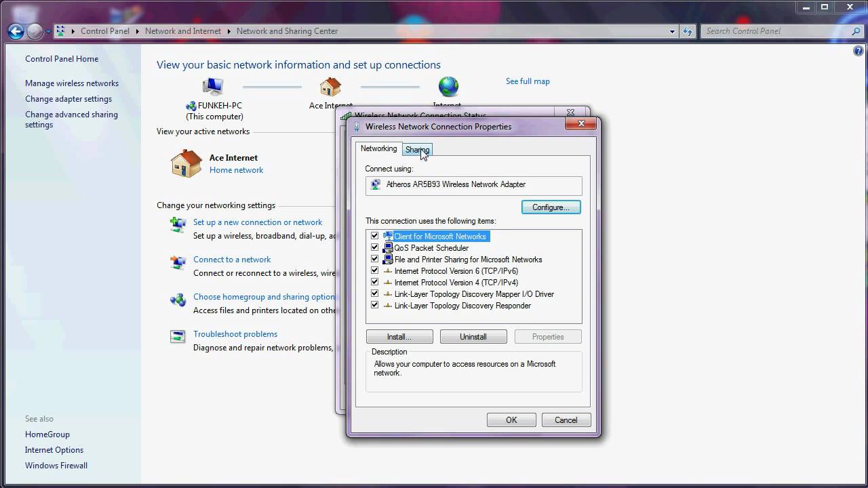
Task: Open the See full map link
Action: (x=528, y=81)
